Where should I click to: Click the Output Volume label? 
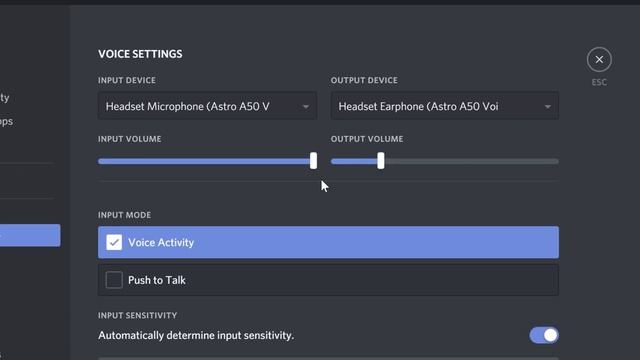pyautogui.click(x=367, y=139)
